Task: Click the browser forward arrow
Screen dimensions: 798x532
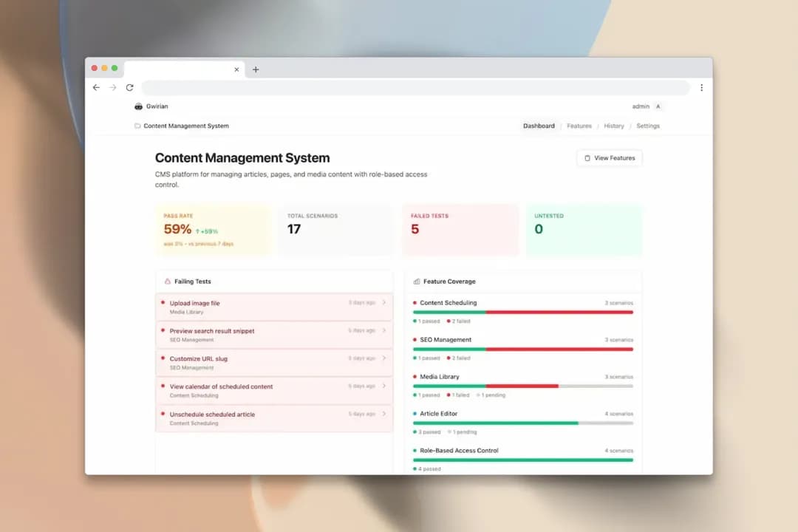Action: 112,88
